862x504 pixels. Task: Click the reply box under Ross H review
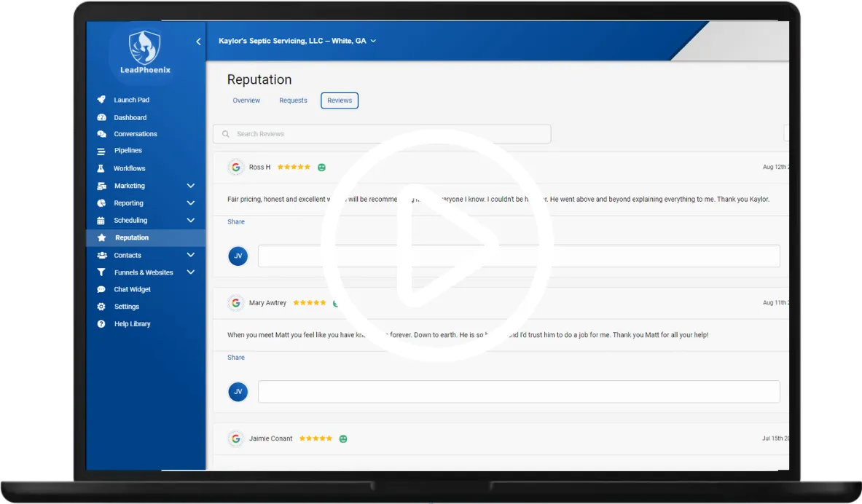click(519, 256)
